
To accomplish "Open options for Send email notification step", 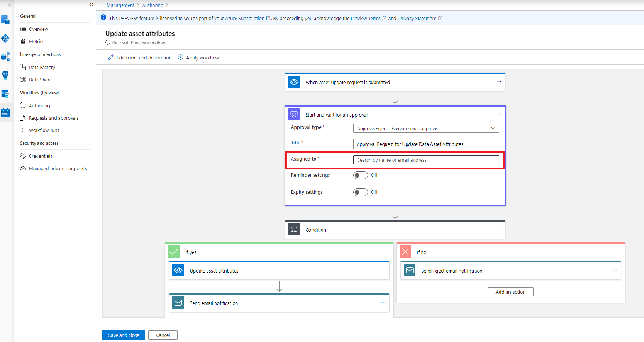I will [x=383, y=303].
